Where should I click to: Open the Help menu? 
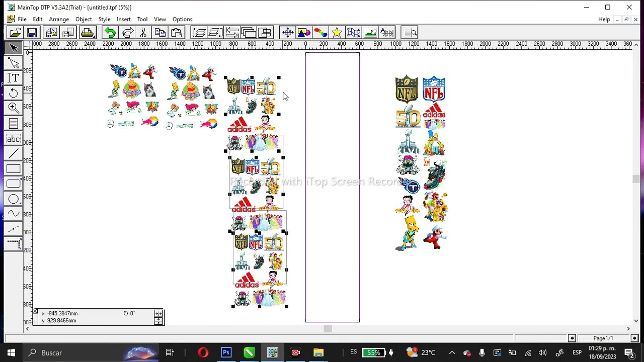click(x=604, y=20)
